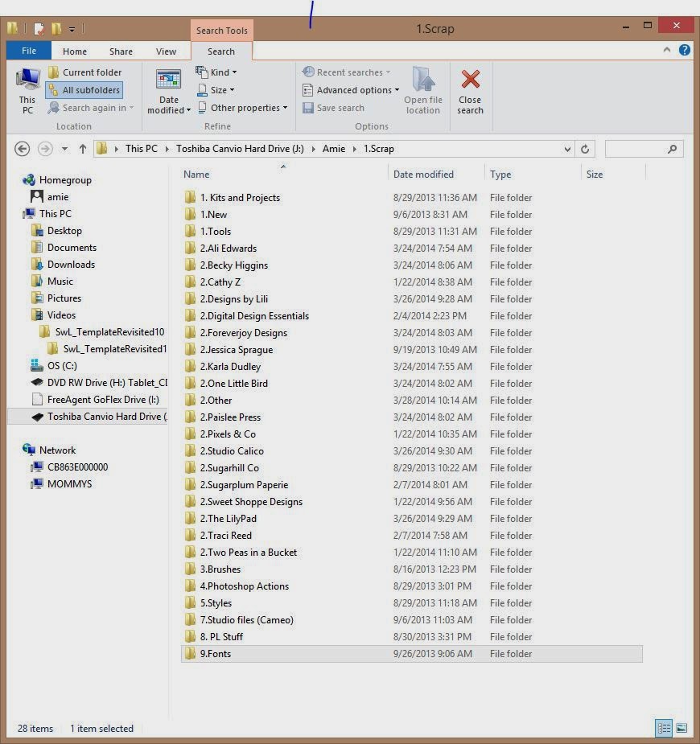The width and height of the screenshot is (700, 744).
Task: Open Other properties dropdown
Action: pyautogui.click(x=242, y=108)
